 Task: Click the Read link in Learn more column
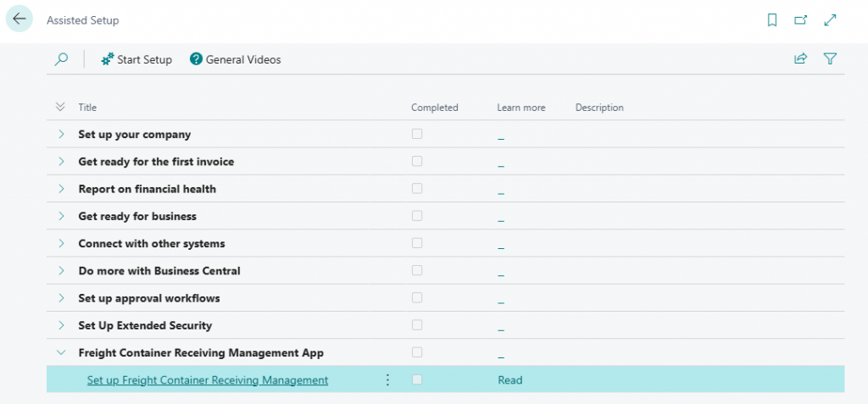pyautogui.click(x=509, y=380)
